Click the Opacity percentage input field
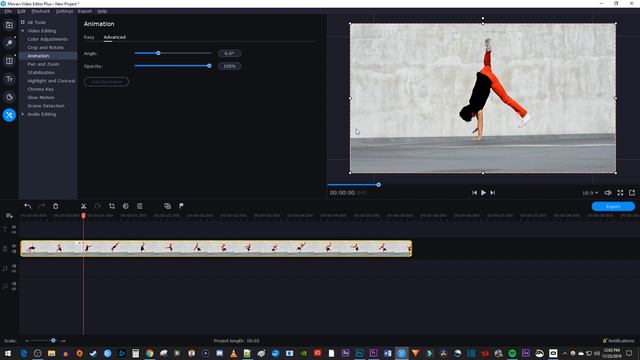 [x=229, y=66]
